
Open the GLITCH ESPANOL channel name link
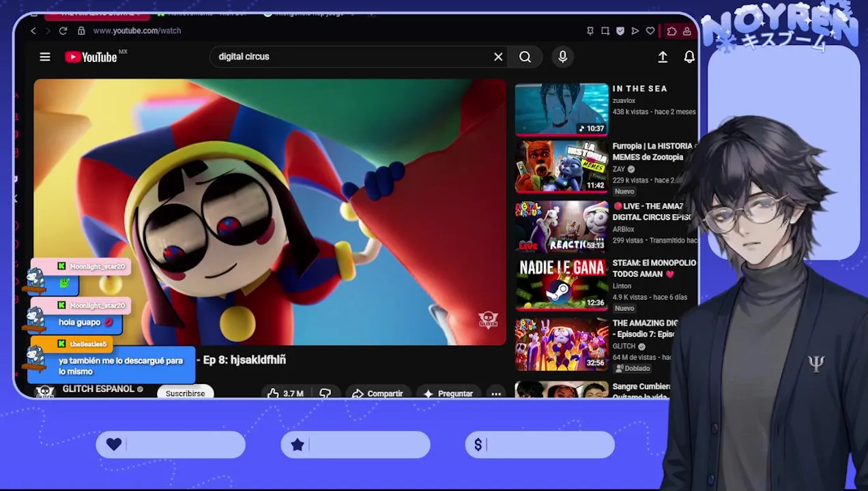click(x=98, y=389)
